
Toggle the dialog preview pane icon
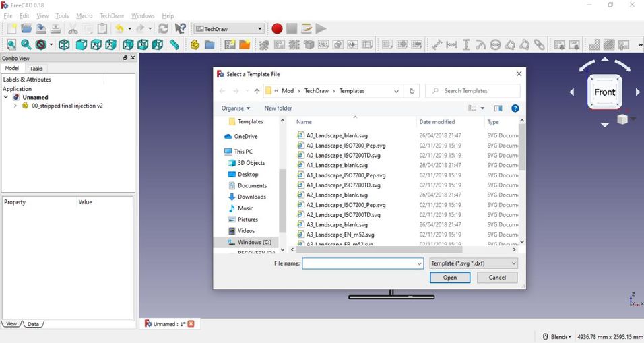pos(498,108)
